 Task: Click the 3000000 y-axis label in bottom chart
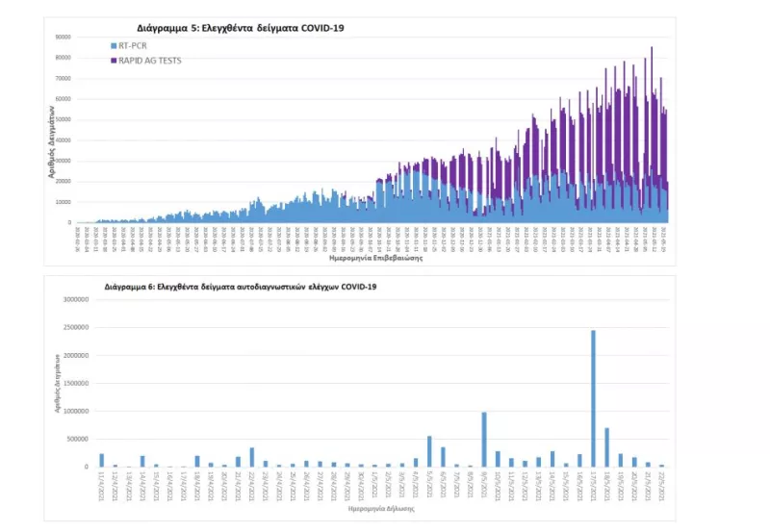[x=75, y=300]
